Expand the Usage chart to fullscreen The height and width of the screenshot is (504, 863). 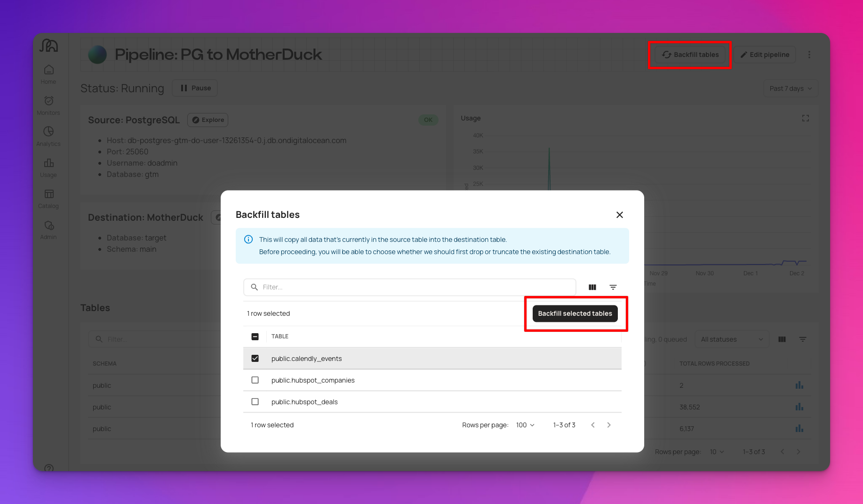click(806, 118)
